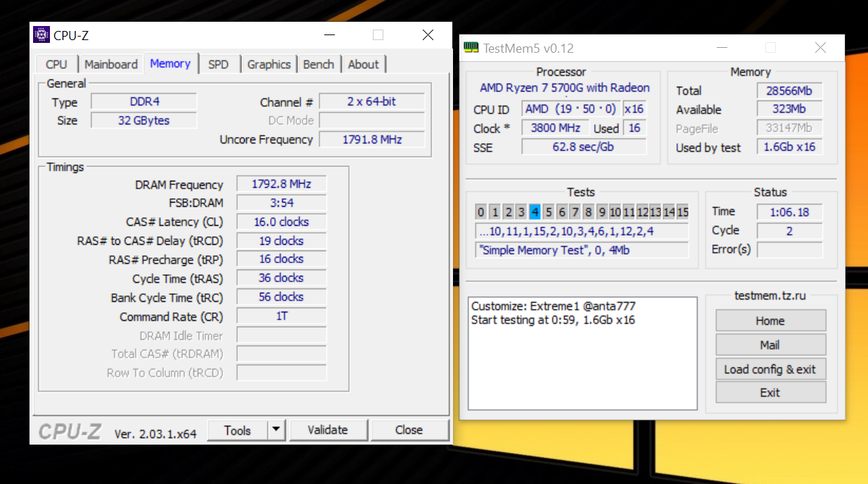
Task: Select test number 15 box
Action: [682, 212]
